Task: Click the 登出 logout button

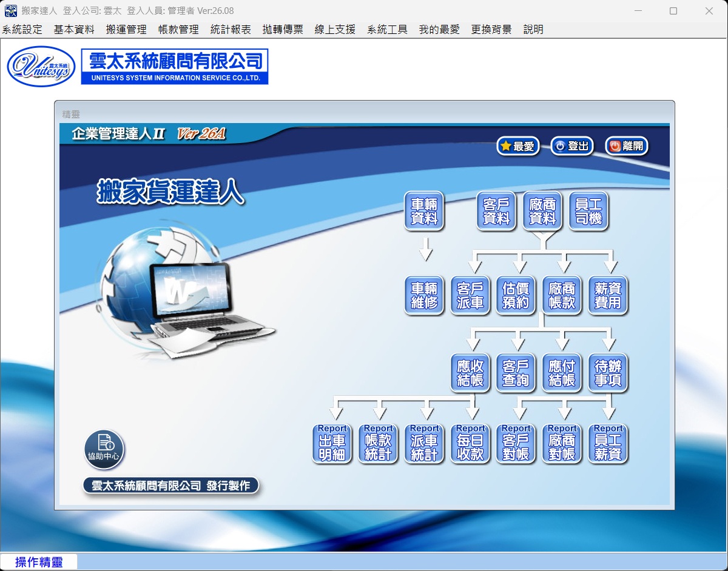Action: tap(572, 146)
